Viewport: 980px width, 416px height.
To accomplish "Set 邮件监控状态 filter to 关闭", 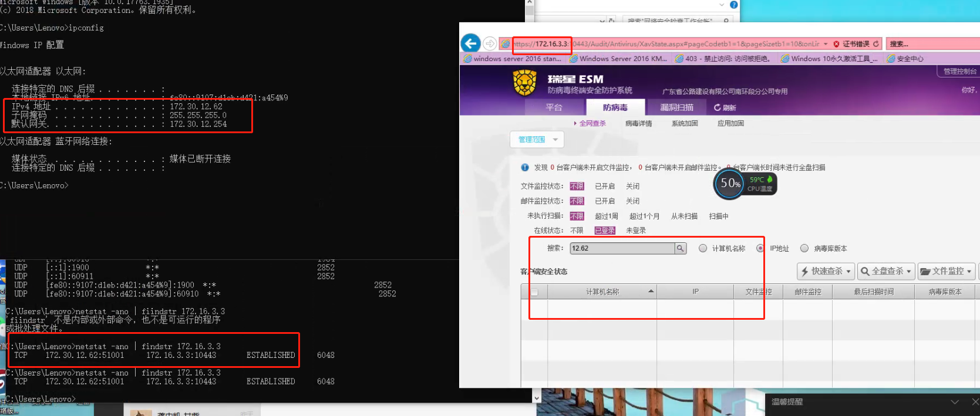I will click(632, 201).
